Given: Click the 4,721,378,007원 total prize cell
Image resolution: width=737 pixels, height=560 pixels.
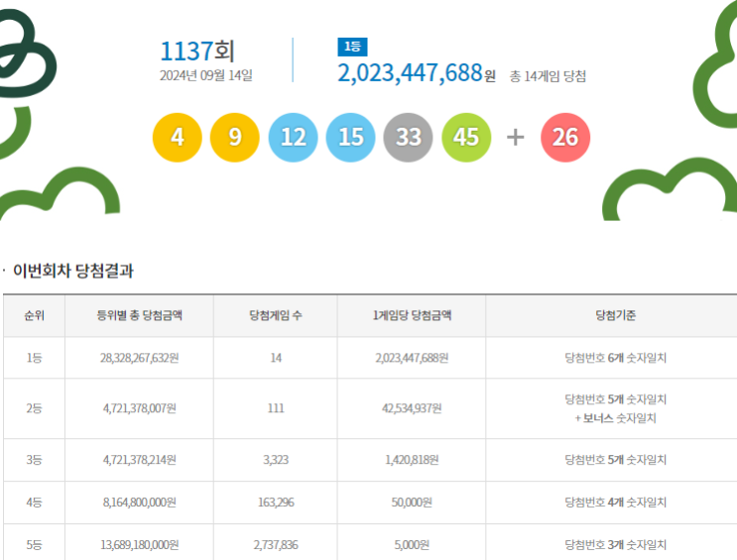Looking at the screenshot, I should pyautogui.click(x=139, y=408).
